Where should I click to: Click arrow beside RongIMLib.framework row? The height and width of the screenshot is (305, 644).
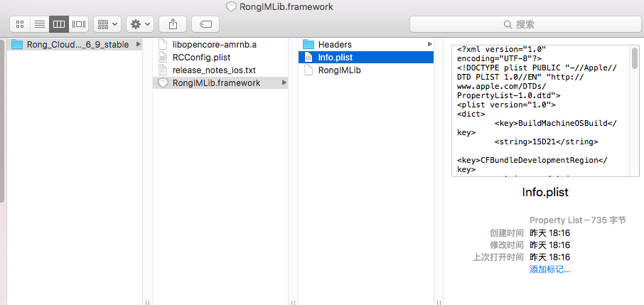click(284, 82)
